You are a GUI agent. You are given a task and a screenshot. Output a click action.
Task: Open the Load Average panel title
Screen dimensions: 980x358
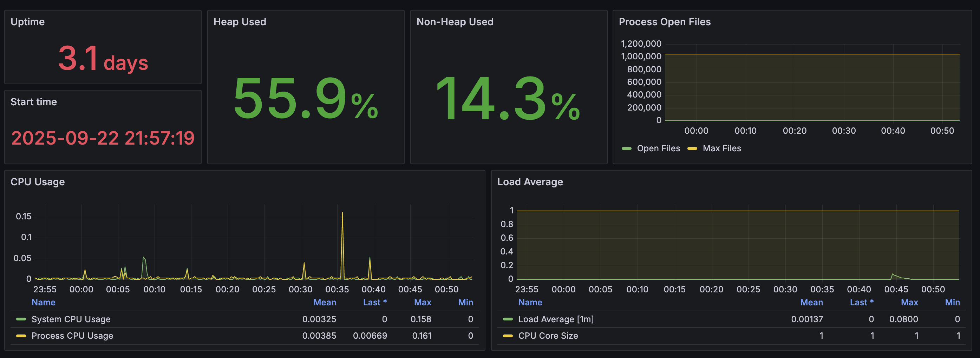[530, 182]
